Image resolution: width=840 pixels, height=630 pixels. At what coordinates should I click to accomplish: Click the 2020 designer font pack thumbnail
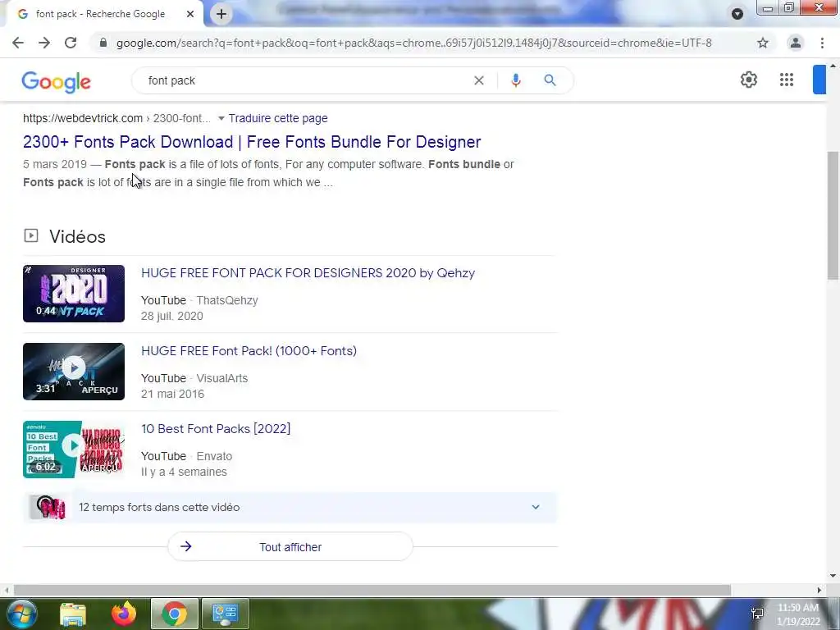click(74, 294)
